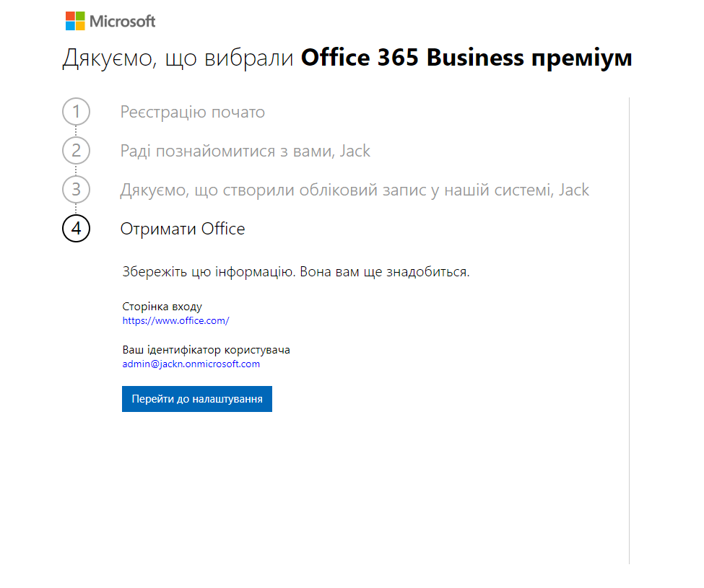This screenshot has width=704, height=588.
Task: Click the vertical divider line at right
Action: point(630,330)
